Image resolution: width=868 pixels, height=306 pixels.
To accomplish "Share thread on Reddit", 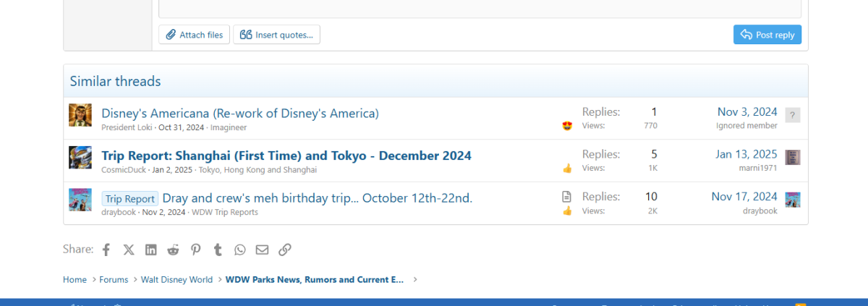I will [173, 250].
